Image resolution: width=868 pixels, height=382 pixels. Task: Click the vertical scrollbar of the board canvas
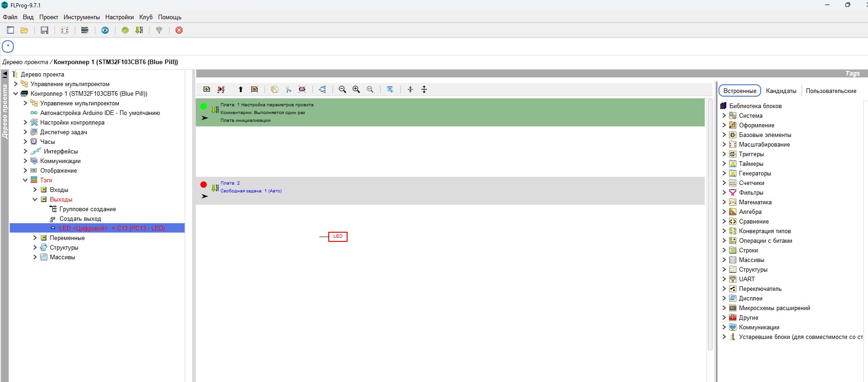[x=710, y=224]
